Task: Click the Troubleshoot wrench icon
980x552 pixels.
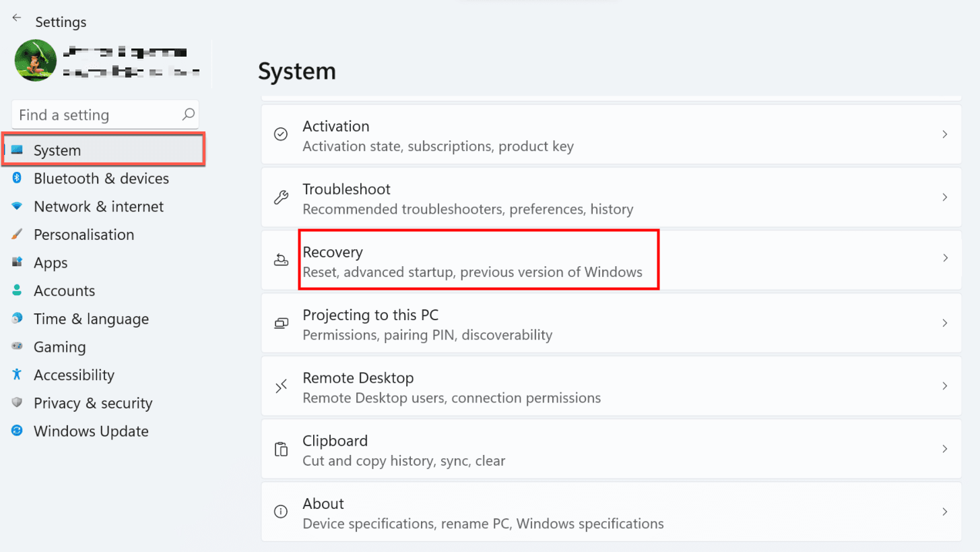Action: click(x=281, y=197)
